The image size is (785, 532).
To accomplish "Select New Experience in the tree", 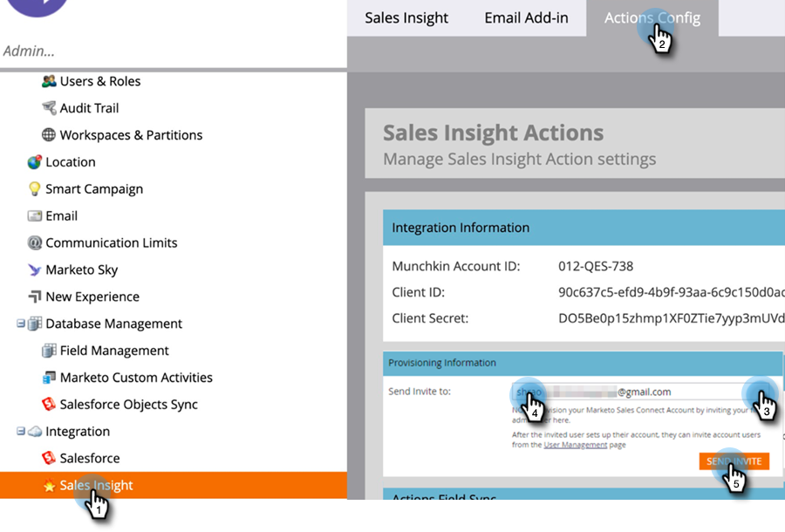I will coord(92,297).
